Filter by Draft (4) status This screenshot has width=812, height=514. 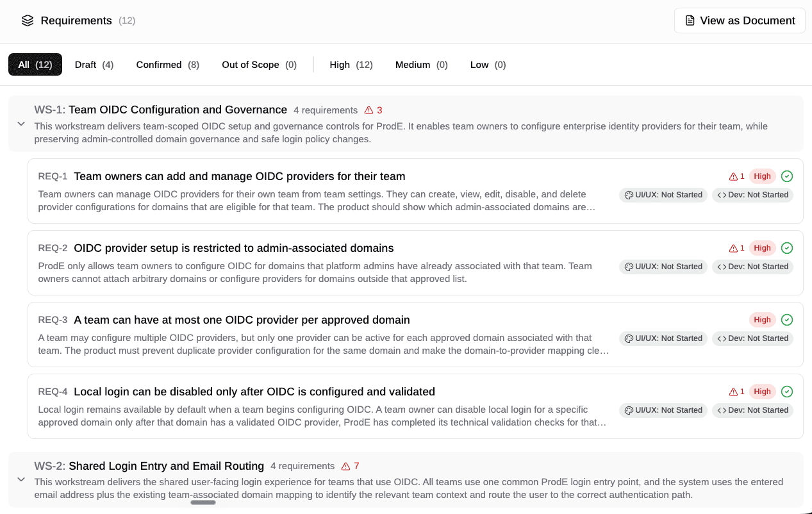coord(94,65)
